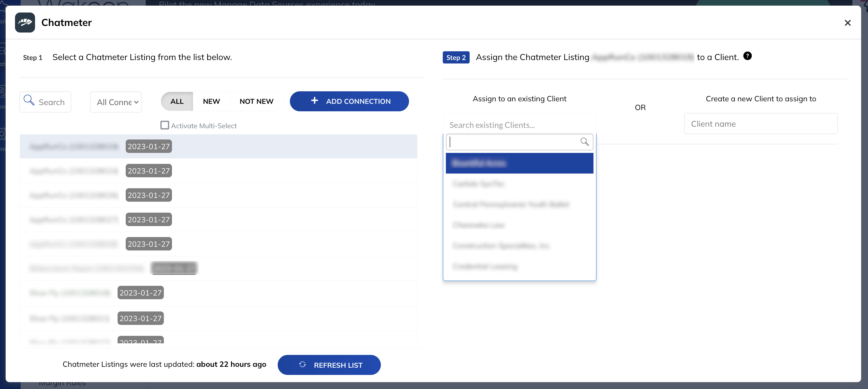Select the second listing row dated 2023-01-27
This screenshot has width=868, height=389.
218,171
